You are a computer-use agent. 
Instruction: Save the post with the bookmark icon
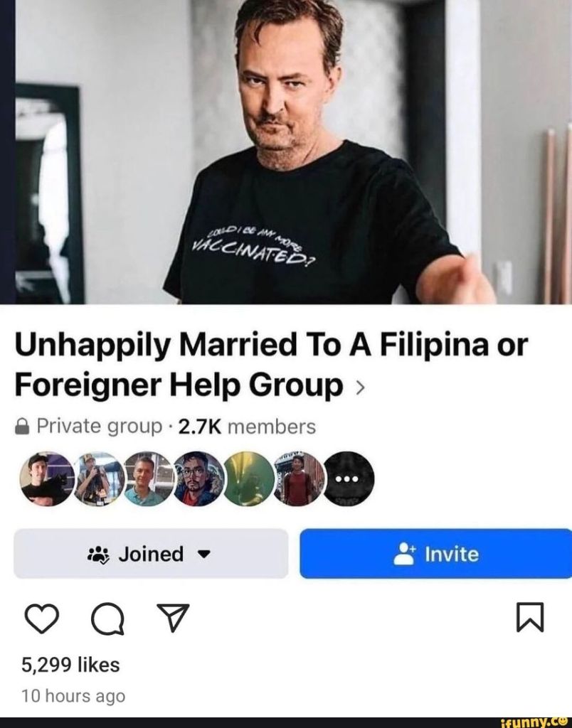(x=530, y=617)
